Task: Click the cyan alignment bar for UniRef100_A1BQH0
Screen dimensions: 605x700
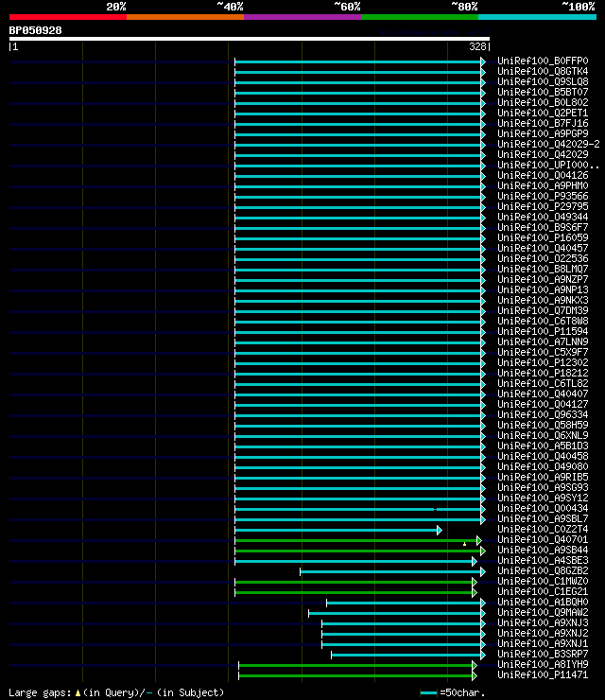Action: click(404, 604)
